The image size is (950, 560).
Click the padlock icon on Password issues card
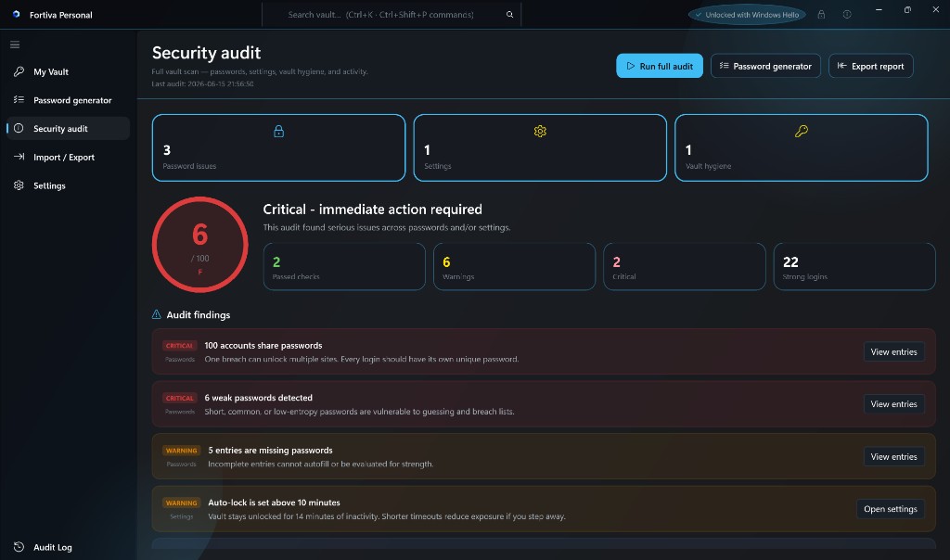pos(278,131)
